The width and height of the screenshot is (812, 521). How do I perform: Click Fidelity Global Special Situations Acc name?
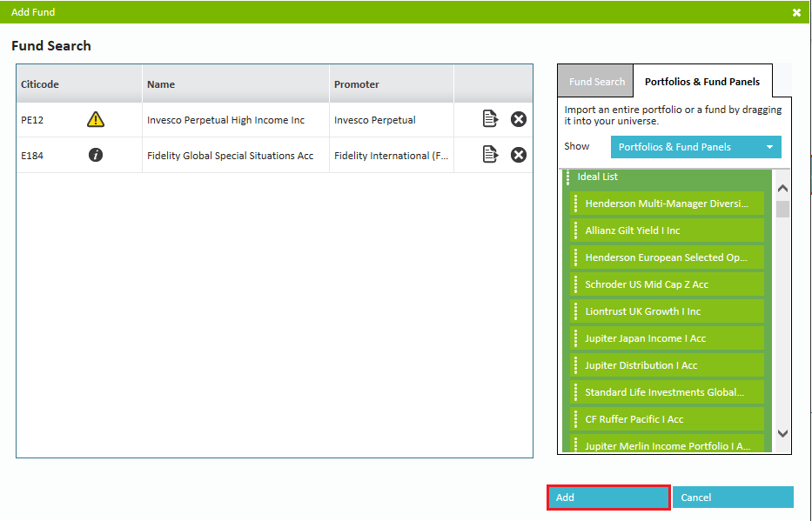point(230,155)
